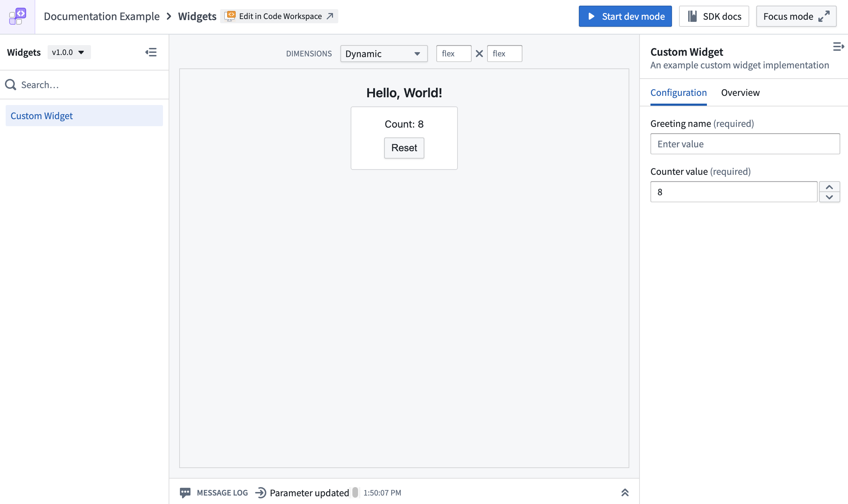Click the Parameter updated arrow icon
Viewport: 848px width, 504px height.
(x=260, y=492)
